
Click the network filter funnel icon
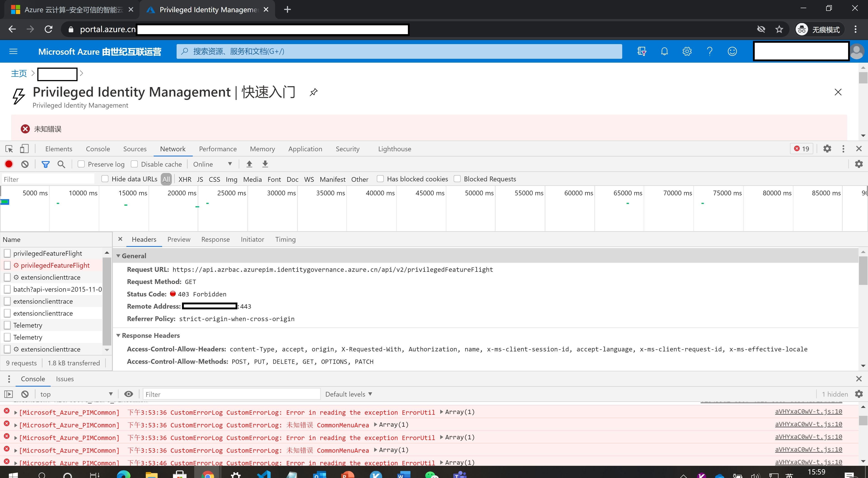pos(45,164)
